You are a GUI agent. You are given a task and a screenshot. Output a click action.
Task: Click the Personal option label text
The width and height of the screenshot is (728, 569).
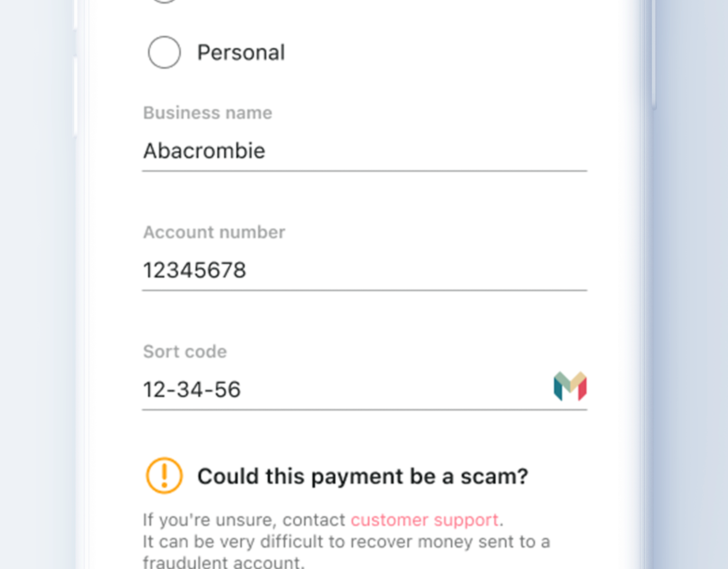click(x=241, y=53)
